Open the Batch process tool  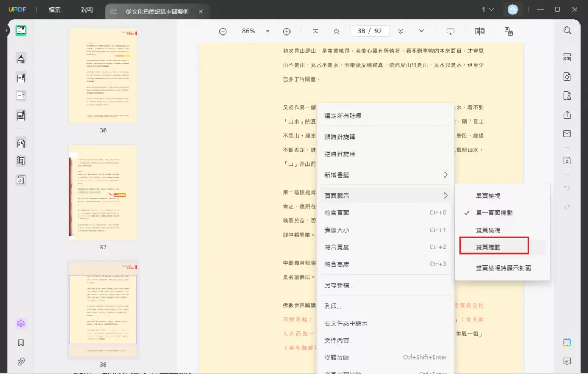(x=21, y=180)
